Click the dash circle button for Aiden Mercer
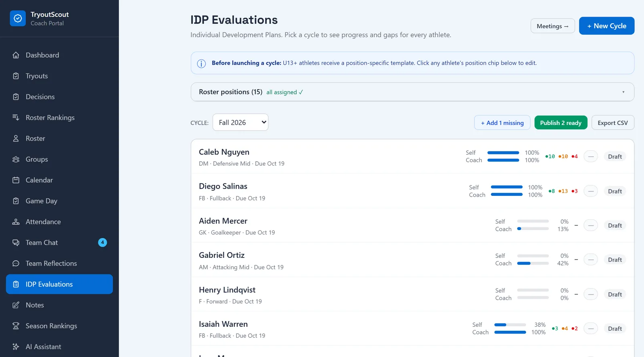Image resolution: width=644 pixels, height=357 pixels. (590, 226)
